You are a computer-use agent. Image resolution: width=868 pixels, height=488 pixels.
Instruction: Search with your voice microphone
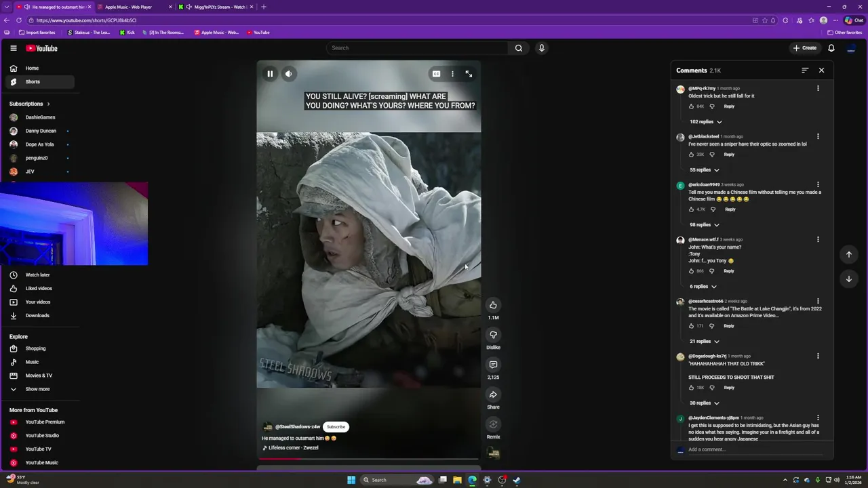[x=541, y=48]
